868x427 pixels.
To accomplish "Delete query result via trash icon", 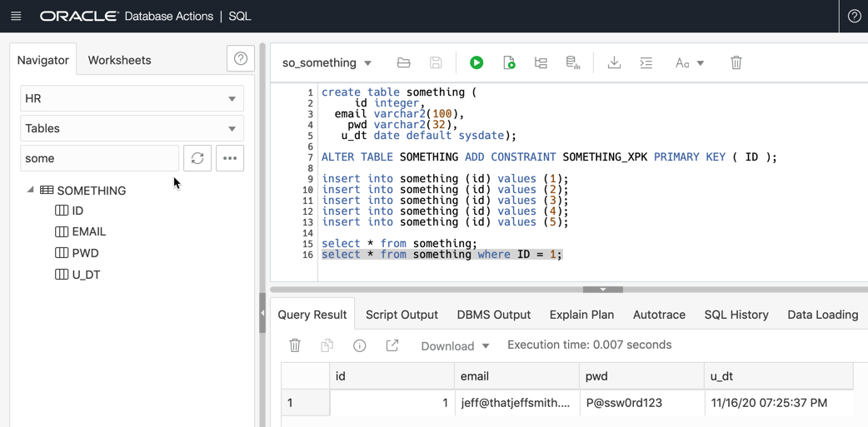I will click(x=295, y=345).
